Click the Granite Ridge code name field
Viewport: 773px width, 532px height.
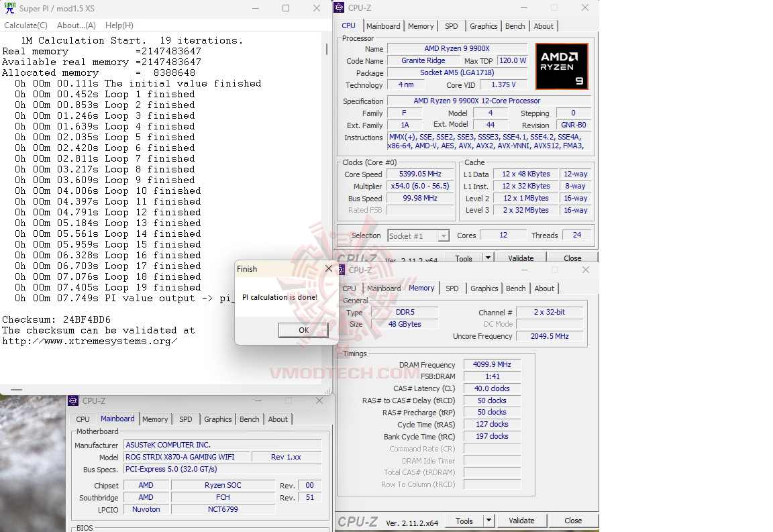[x=423, y=60]
